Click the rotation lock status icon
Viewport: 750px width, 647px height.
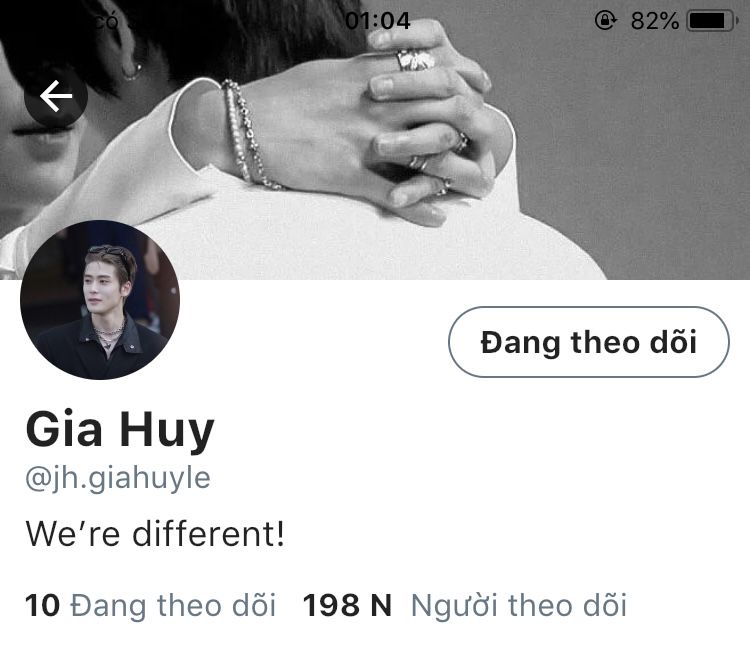click(x=606, y=21)
